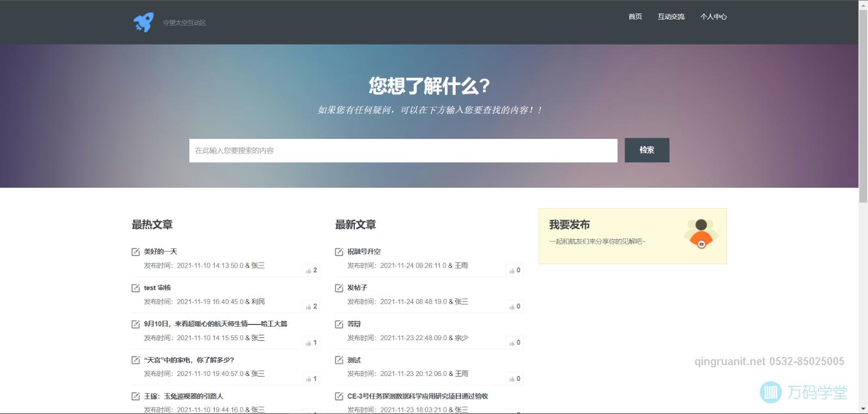Open article "天宫"中的家电，你了解多少?
This screenshot has width=868, height=414.
(189, 360)
